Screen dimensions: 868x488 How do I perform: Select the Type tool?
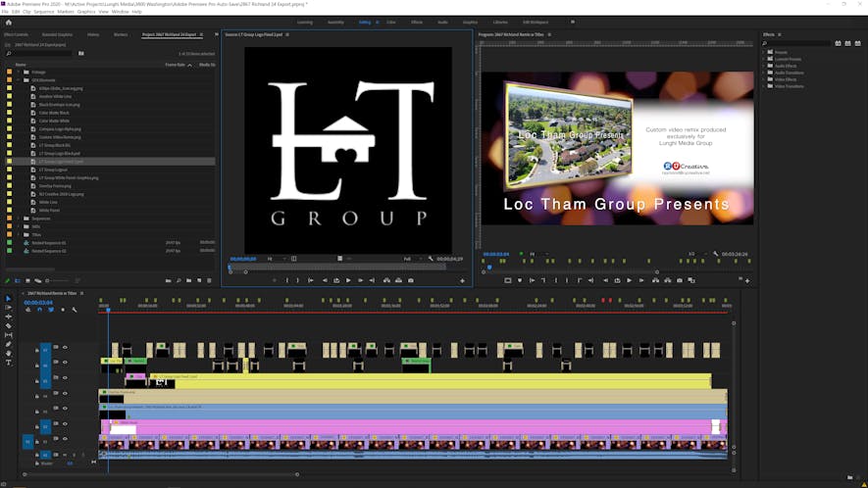coord(9,362)
